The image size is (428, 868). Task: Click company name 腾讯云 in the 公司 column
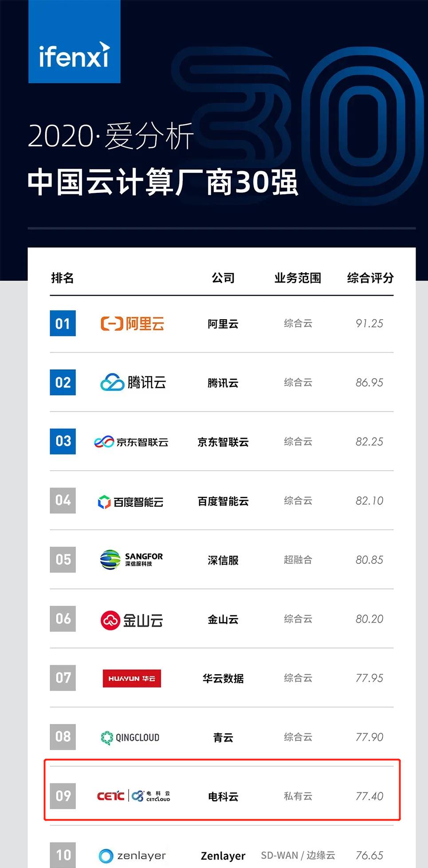[x=223, y=383]
